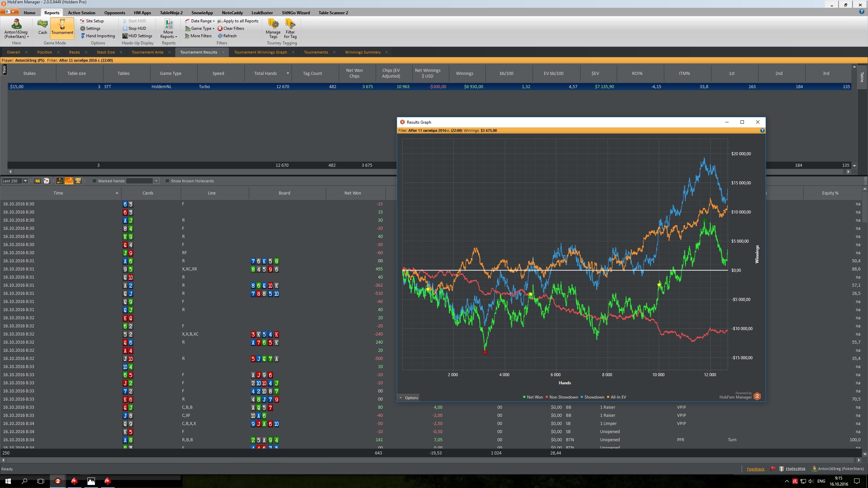Expand the More Reports menu
The image size is (868, 488).
pyautogui.click(x=169, y=29)
